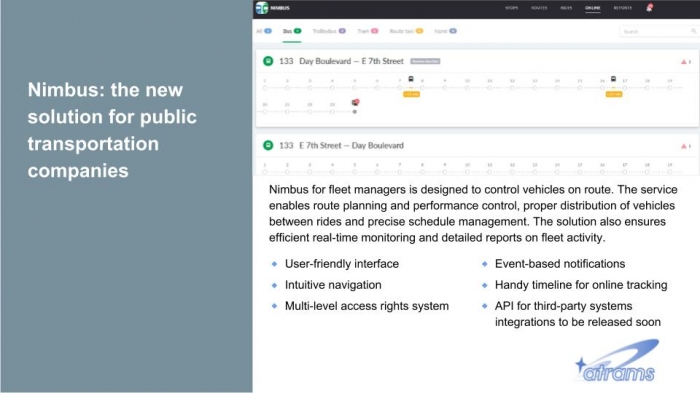The height and width of the screenshot is (393, 700).
Task: Open the Reports menu item
Action: pyautogui.click(x=622, y=8)
